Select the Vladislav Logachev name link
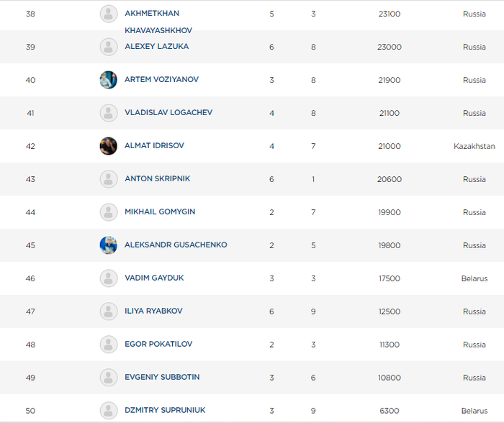This screenshot has height=423, width=504. click(168, 112)
